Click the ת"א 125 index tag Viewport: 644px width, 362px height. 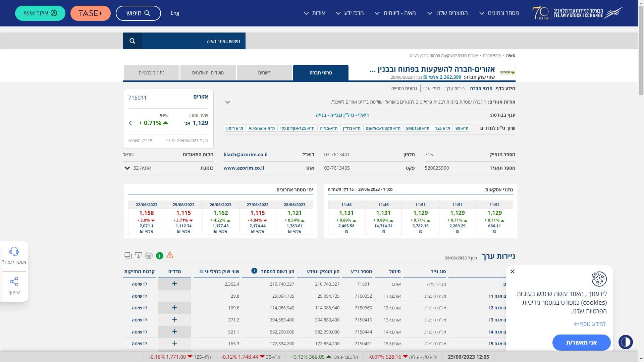(442, 128)
